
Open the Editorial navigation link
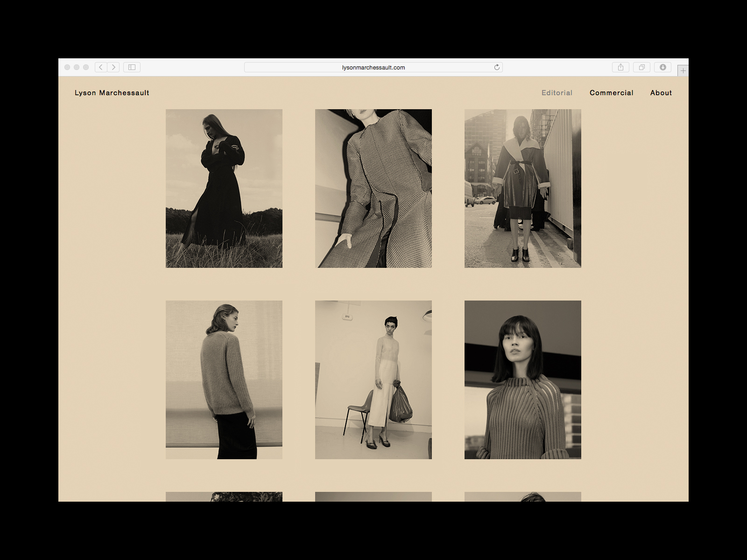[557, 93]
